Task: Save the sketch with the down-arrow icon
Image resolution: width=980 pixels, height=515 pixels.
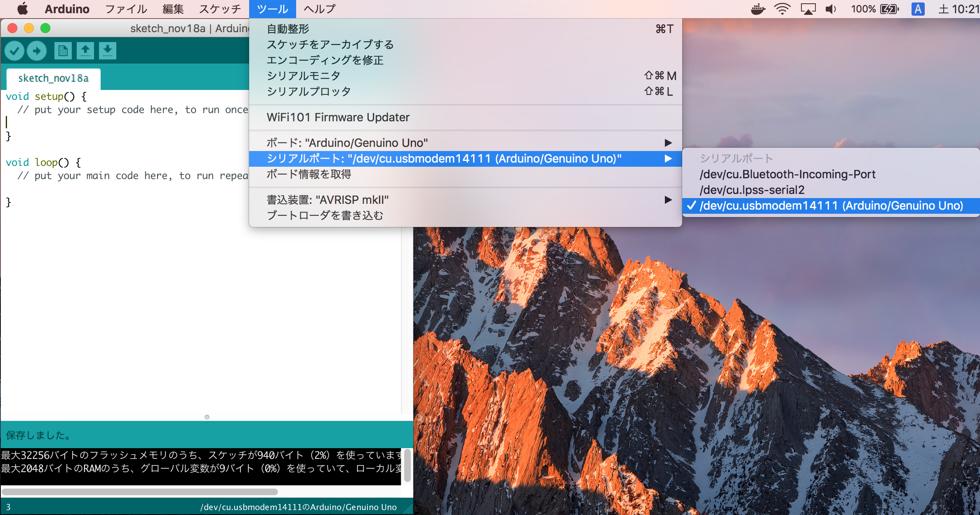Action: point(107,51)
